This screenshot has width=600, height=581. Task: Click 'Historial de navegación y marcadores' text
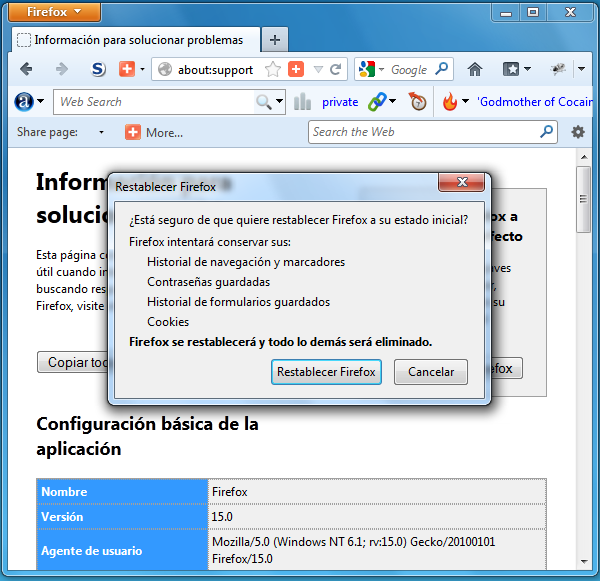point(246,262)
